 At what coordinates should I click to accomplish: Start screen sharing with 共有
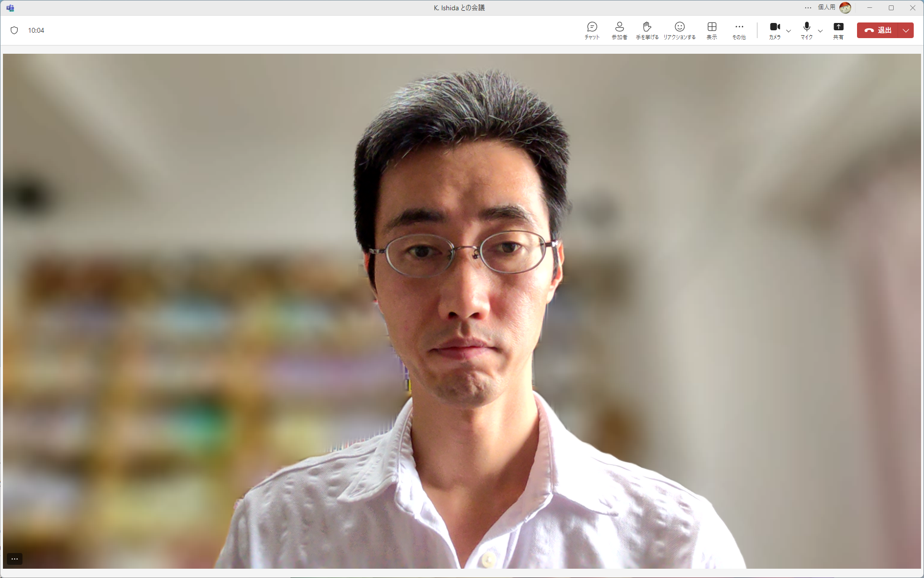click(838, 30)
